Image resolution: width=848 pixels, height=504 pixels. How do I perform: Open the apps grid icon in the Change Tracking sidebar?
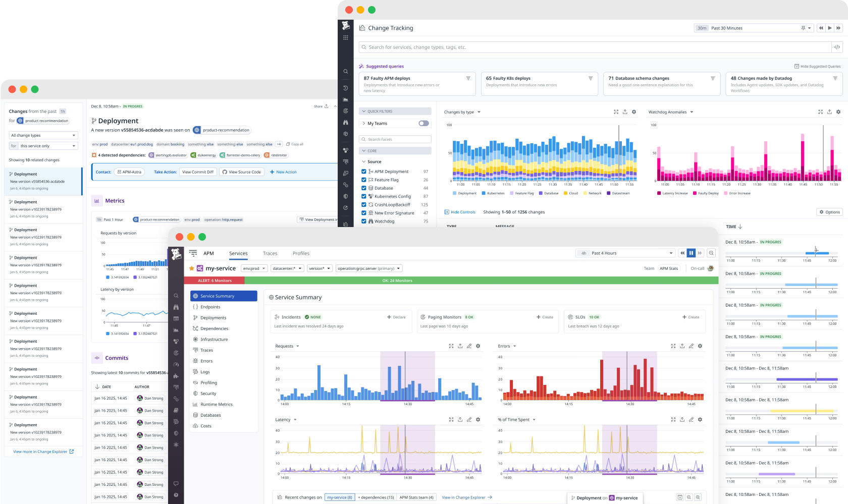click(x=345, y=37)
